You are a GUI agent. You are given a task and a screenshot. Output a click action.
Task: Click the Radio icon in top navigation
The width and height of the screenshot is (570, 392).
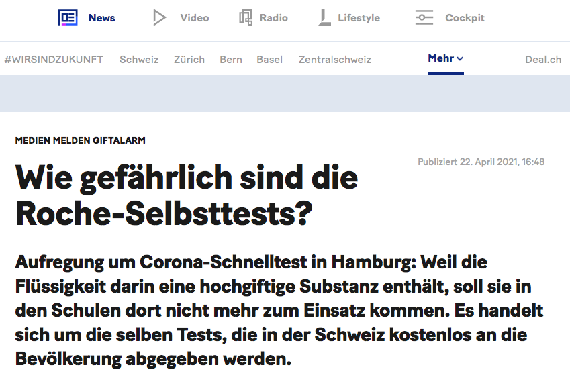[x=246, y=18]
